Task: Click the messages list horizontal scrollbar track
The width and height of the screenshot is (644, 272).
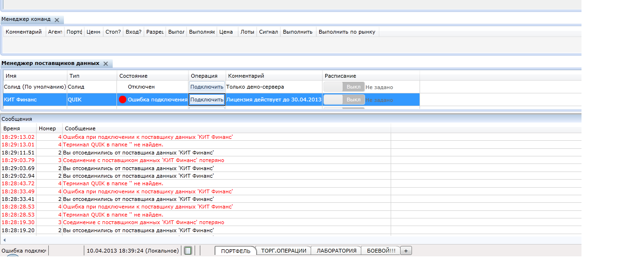Action: (x=294, y=240)
